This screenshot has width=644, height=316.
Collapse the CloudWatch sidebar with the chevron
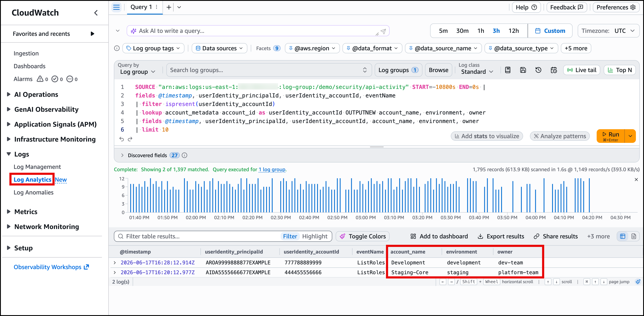96,13
